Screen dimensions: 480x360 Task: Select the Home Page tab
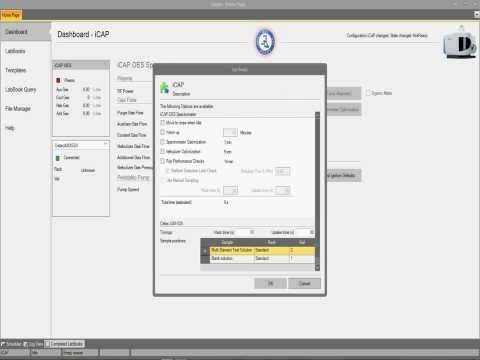coord(11,15)
